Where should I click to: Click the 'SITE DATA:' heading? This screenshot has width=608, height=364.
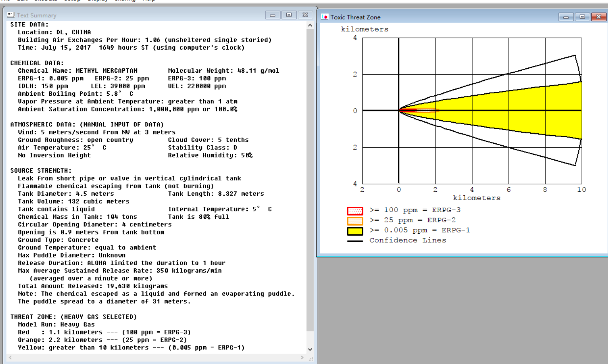point(29,25)
